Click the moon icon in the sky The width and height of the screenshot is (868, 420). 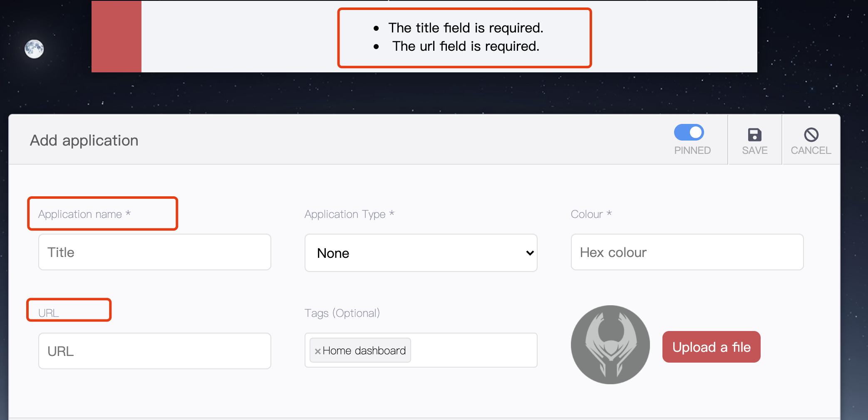pyautogui.click(x=34, y=49)
